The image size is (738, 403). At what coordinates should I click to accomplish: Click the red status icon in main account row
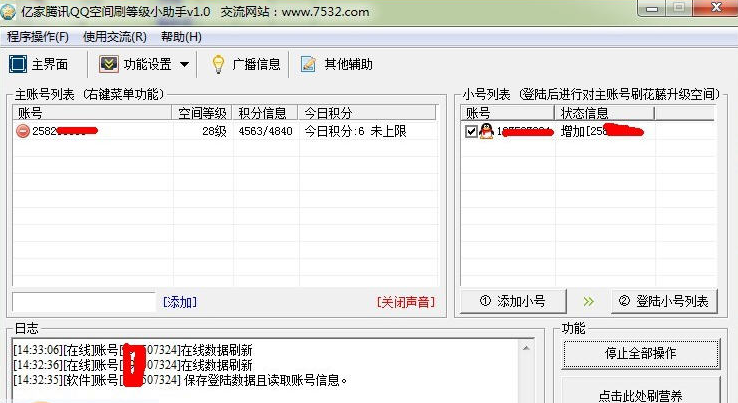(23, 131)
